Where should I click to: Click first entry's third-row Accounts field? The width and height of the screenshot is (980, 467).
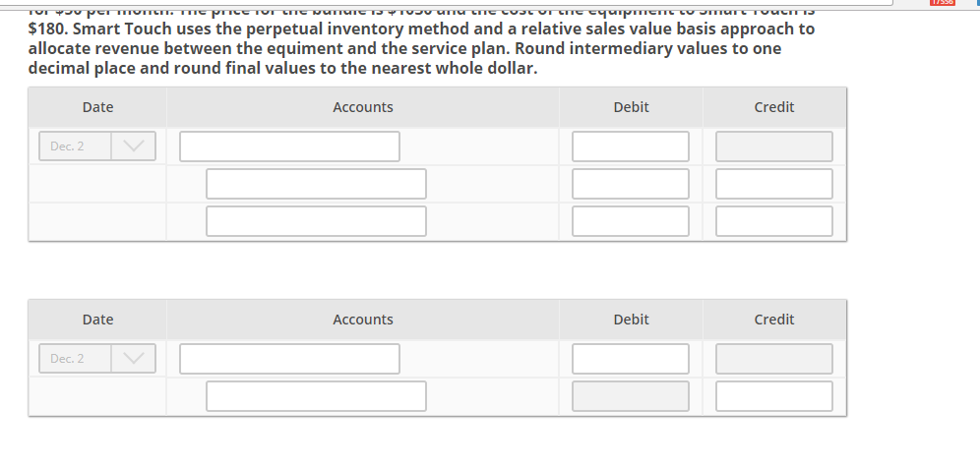click(316, 221)
